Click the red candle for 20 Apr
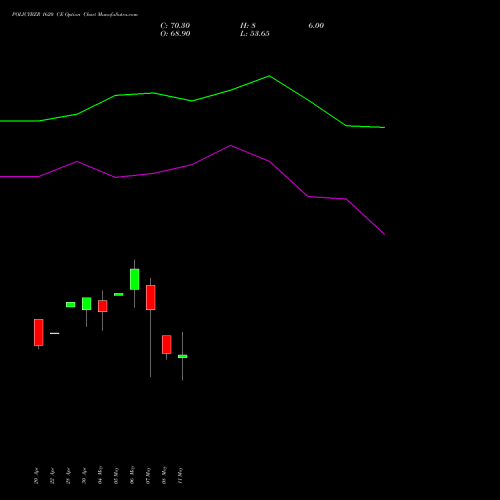The image size is (500, 500). point(39,332)
